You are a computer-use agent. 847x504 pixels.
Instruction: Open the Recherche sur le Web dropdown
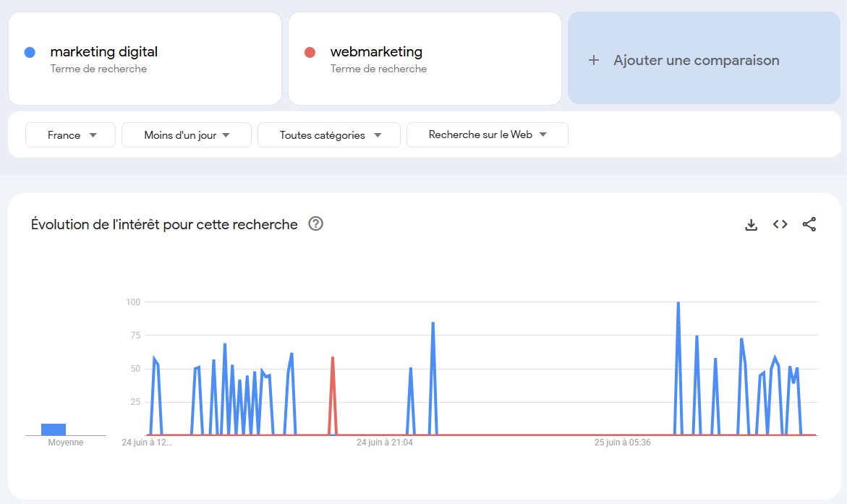(487, 134)
